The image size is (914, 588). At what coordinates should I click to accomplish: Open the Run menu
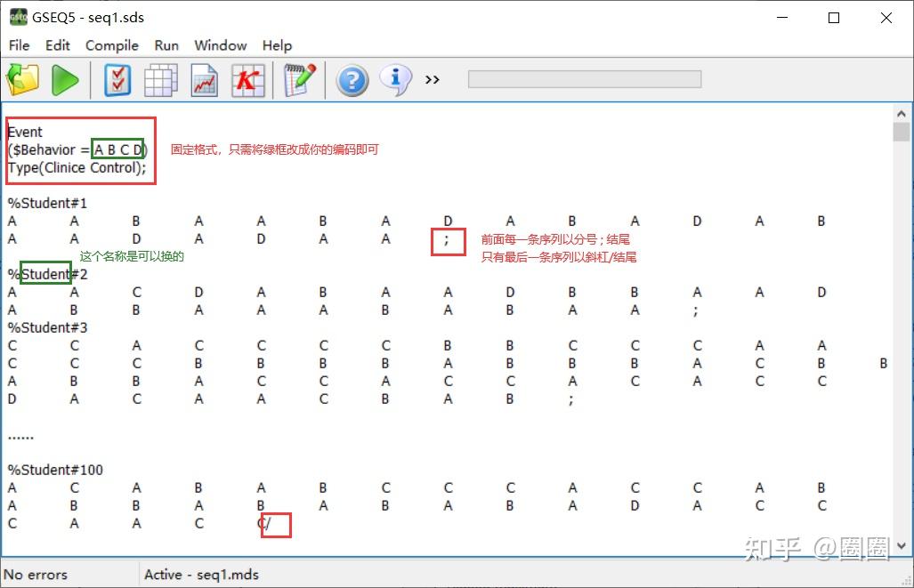pyautogui.click(x=166, y=45)
